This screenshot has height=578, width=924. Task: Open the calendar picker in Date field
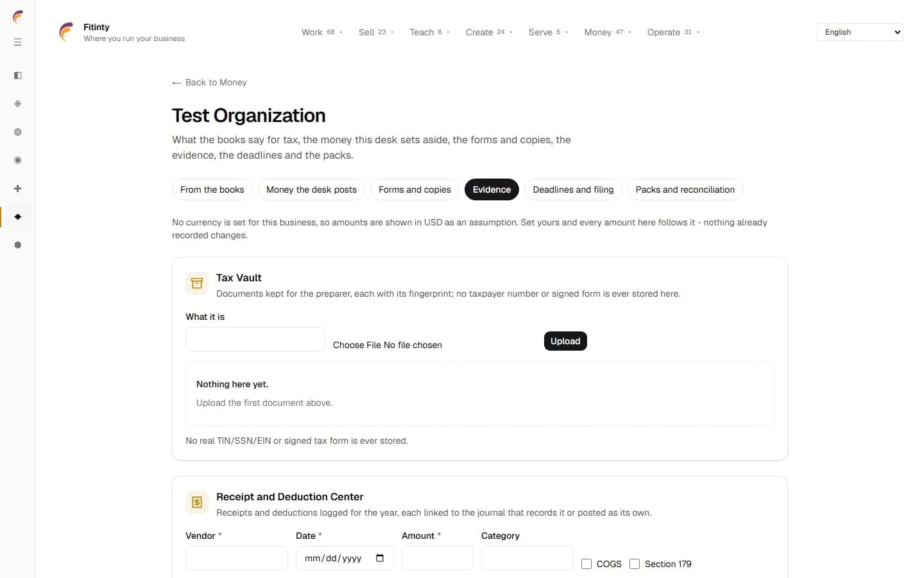point(380,558)
